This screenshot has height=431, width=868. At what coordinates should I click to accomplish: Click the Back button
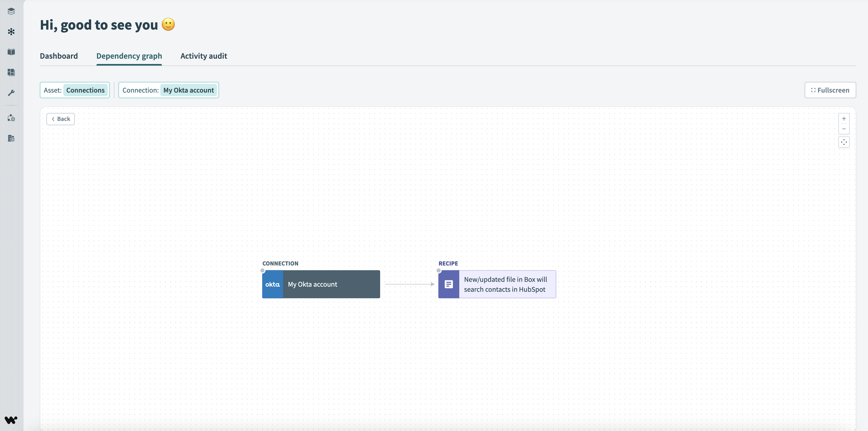click(61, 119)
